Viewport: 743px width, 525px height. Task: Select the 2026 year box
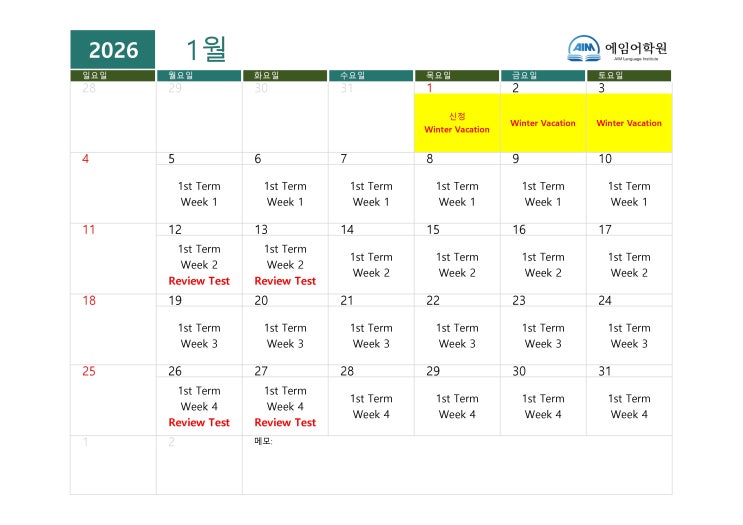(113, 49)
